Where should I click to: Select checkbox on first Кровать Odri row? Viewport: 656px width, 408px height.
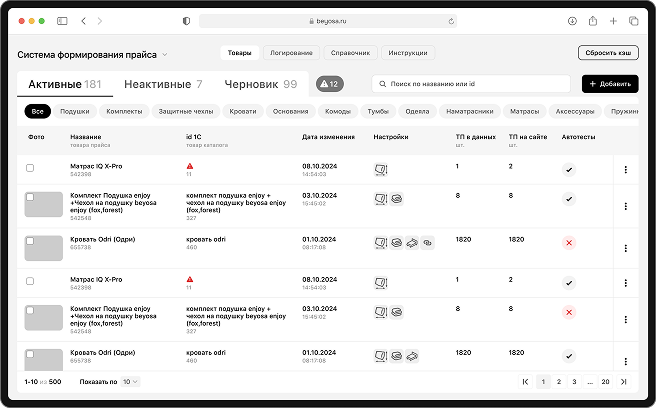coord(30,240)
